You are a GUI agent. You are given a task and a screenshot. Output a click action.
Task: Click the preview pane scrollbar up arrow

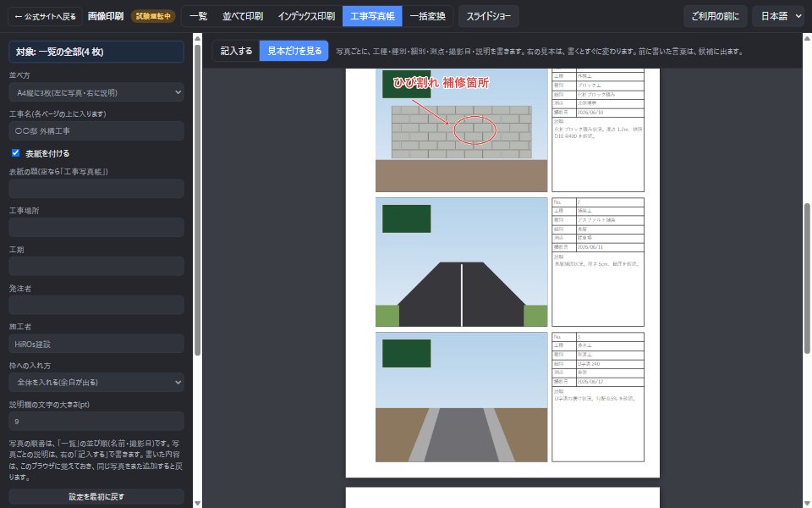(807, 38)
